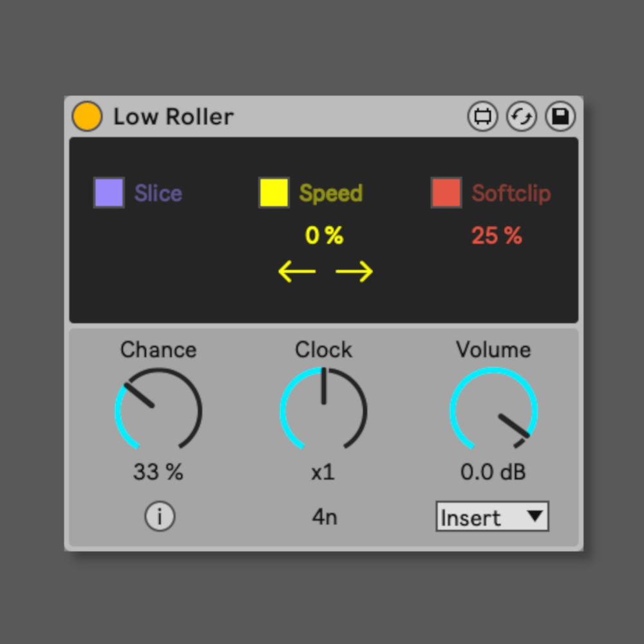Toggle the red Softclip checkbox
The width and height of the screenshot is (644, 644).
click(x=446, y=192)
